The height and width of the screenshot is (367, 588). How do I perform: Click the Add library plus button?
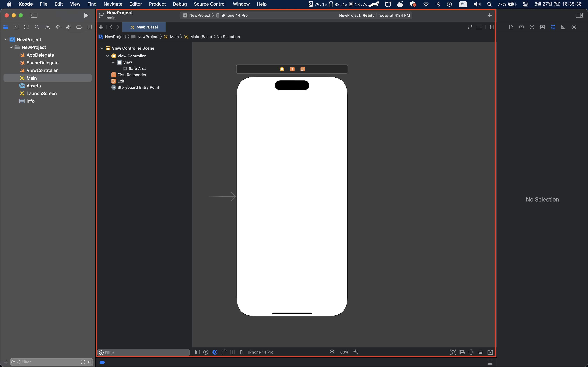489,15
